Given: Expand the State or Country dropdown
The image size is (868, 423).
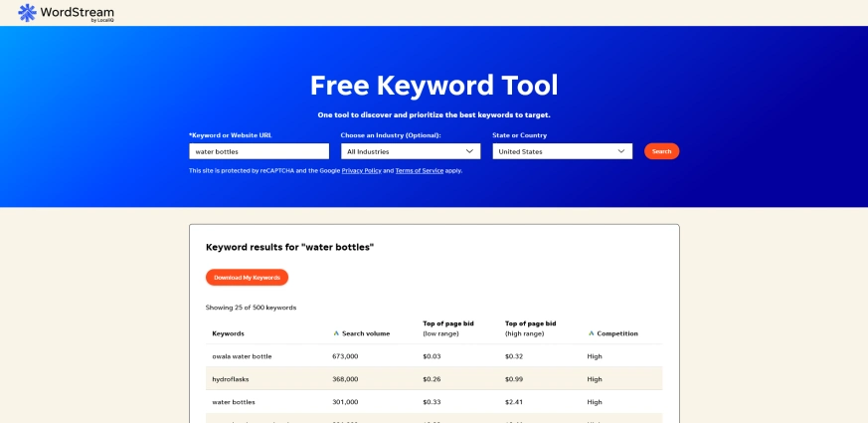Looking at the screenshot, I should 562,151.
